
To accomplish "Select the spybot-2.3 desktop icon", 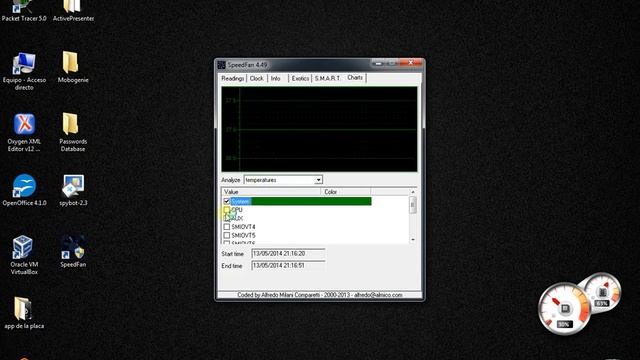I will click(73, 190).
